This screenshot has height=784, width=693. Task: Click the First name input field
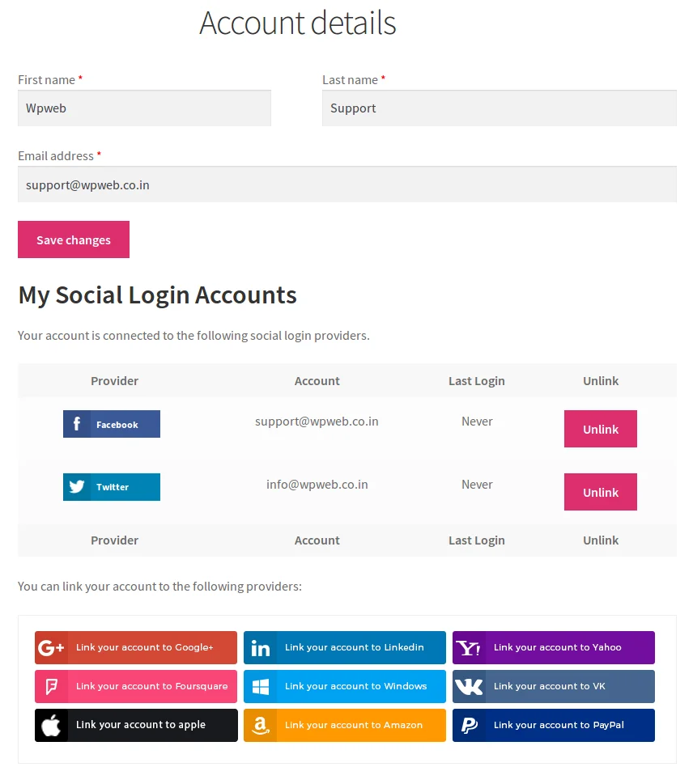click(x=144, y=108)
